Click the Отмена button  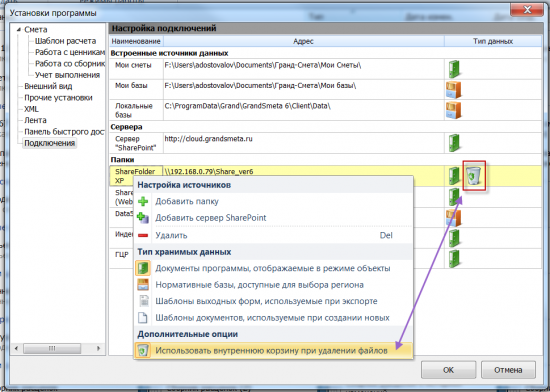[x=508, y=370]
